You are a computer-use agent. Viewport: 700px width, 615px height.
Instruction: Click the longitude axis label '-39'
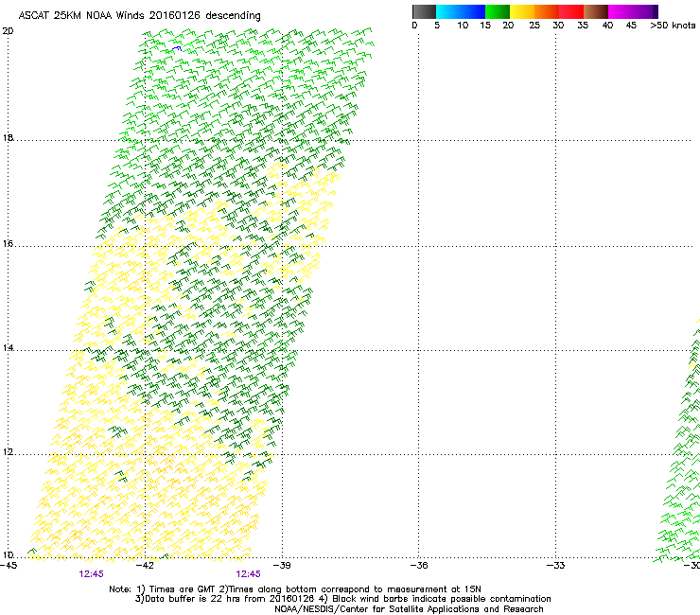pyautogui.click(x=282, y=566)
